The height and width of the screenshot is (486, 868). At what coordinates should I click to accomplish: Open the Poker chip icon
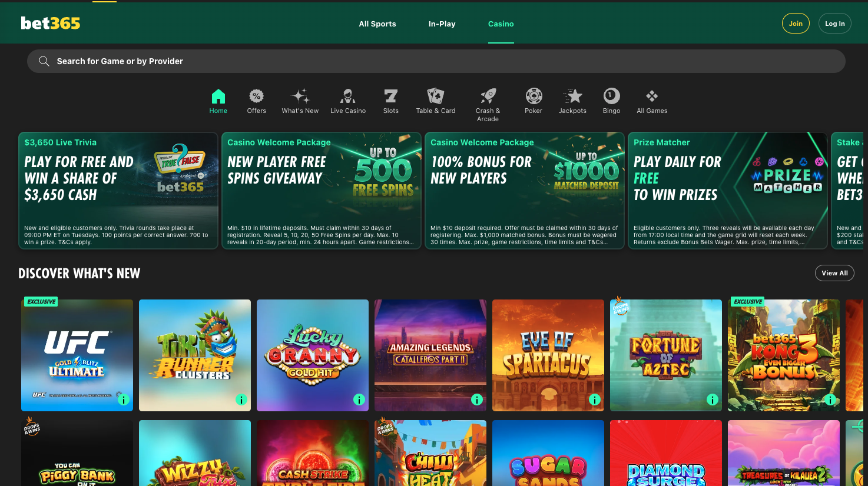[x=534, y=96]
